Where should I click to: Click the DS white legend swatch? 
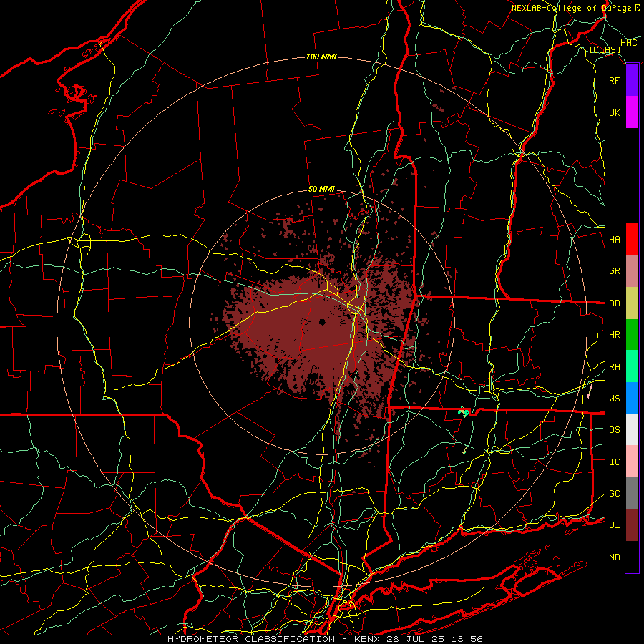click(632, 429)
